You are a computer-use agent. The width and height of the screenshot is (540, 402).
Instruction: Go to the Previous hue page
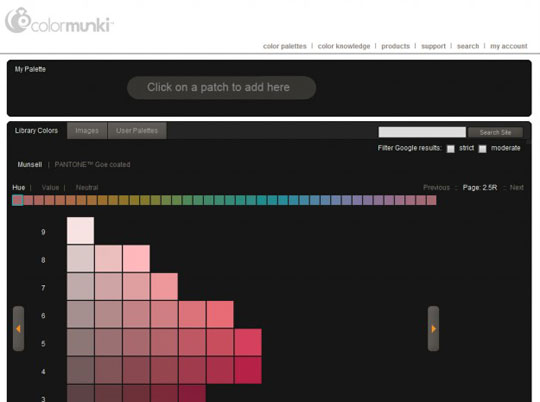click(436, 187)
